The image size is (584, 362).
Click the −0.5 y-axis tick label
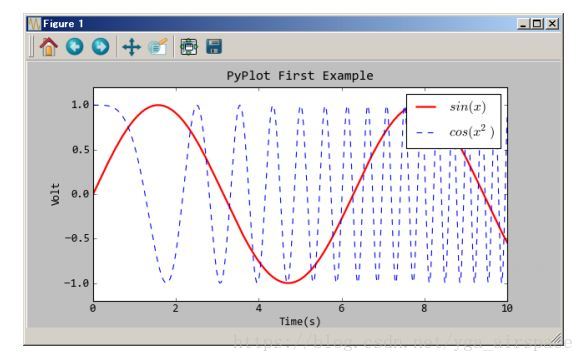click(x=77, y=238)
